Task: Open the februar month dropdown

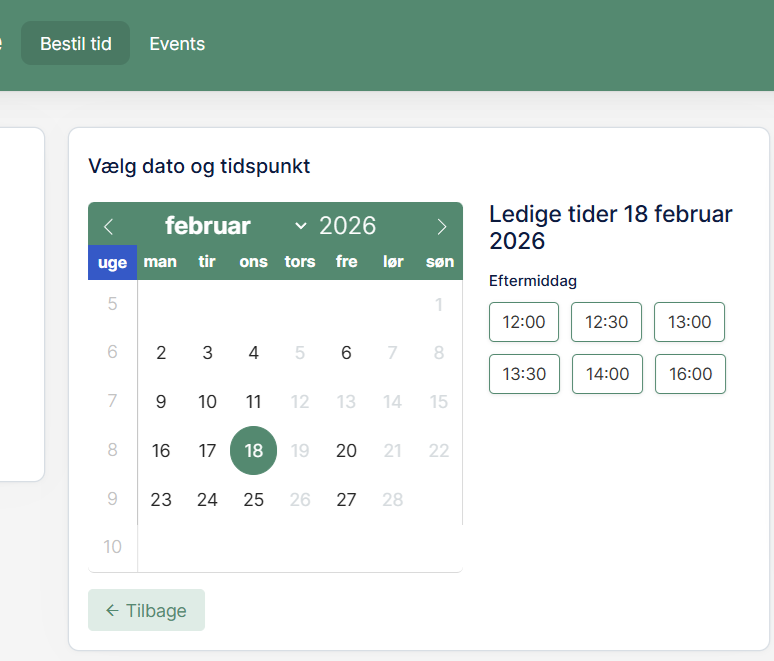Action: 235,226
